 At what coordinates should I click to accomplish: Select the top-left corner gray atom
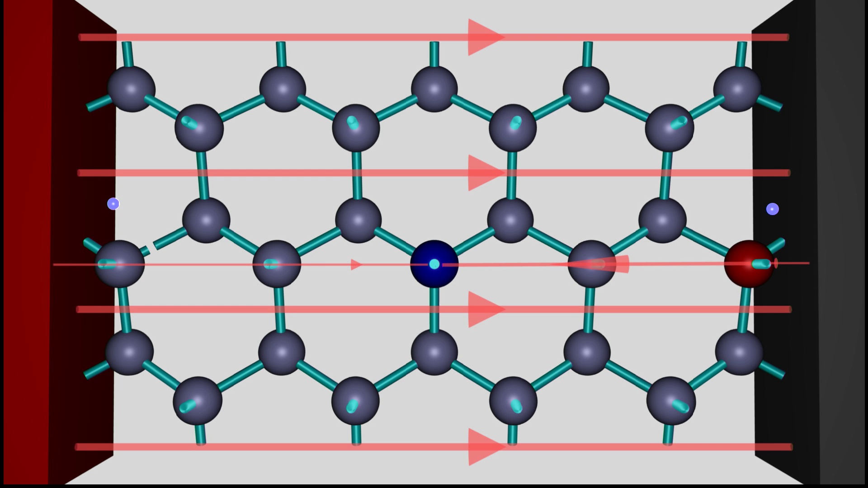coord(131,89)
